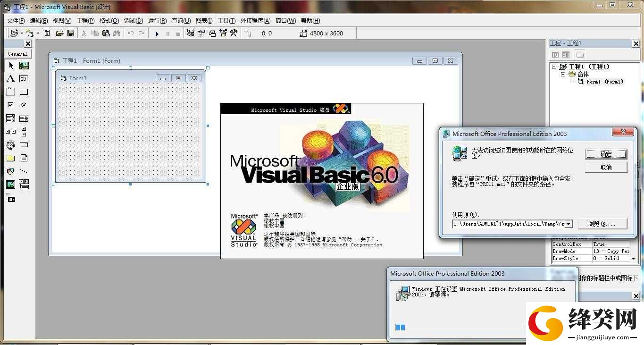Select the Image control in the toolbox
This screenshot has height=345, width=644.
pyautogui.click(x=11, y=185)
